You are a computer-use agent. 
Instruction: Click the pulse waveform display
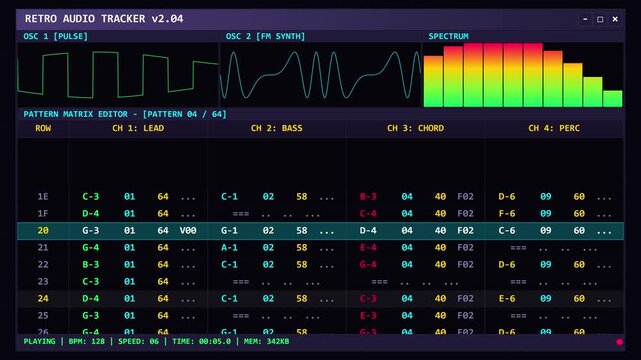118,75
